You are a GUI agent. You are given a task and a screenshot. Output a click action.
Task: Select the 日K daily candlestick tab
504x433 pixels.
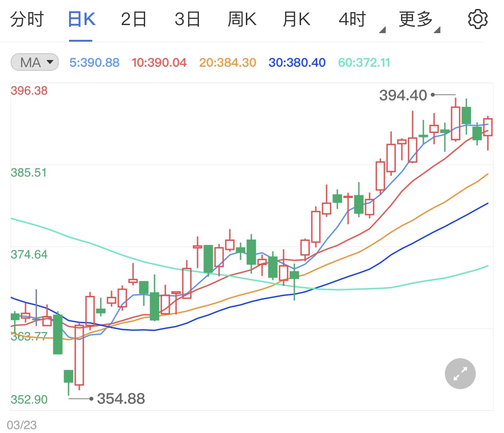coord(82,19)
